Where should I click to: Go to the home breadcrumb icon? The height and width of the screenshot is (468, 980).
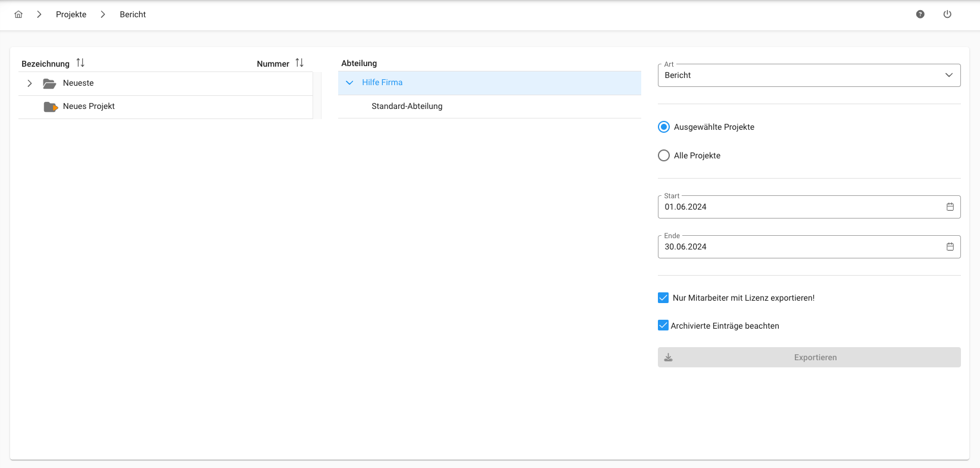tap(18, 14)
